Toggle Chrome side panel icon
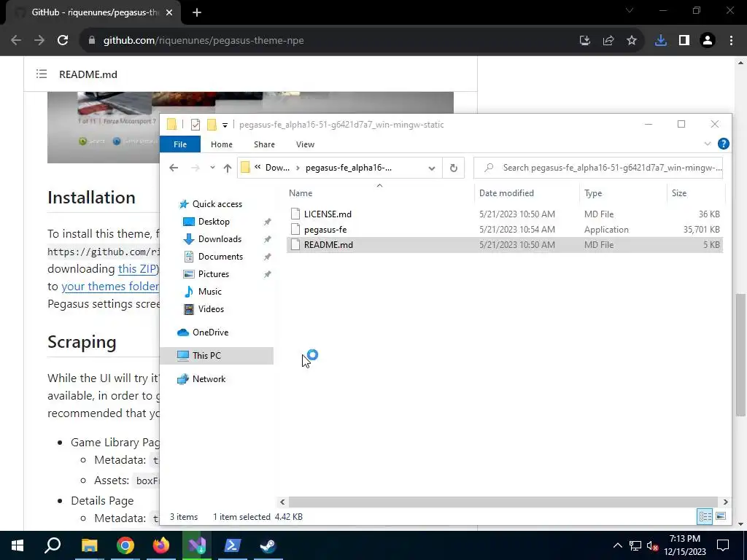This screenshot has width=747, height=560. 684,41
